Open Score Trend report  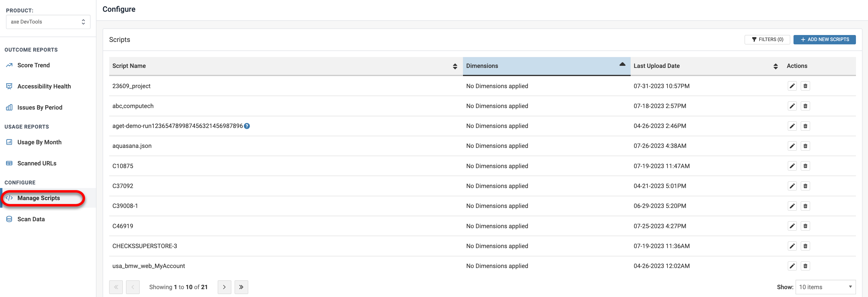coord(33,65)
